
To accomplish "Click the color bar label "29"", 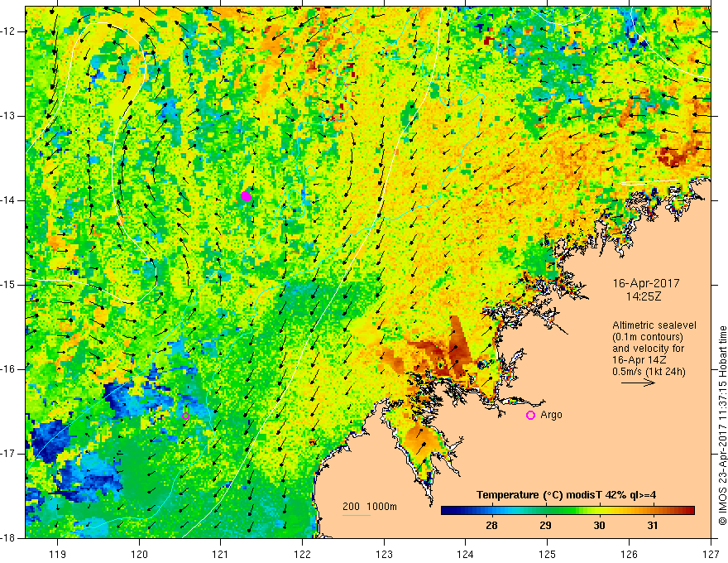I will [545, 526].
